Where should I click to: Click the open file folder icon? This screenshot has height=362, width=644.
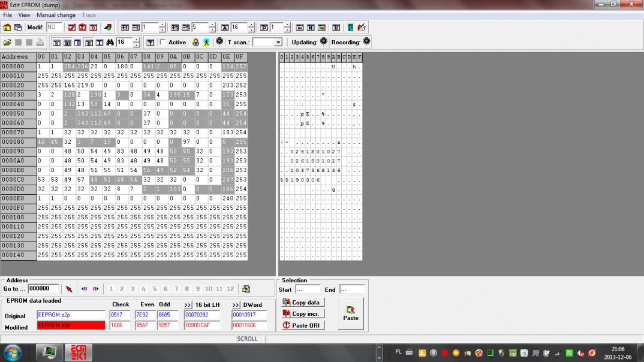(7, 43)
